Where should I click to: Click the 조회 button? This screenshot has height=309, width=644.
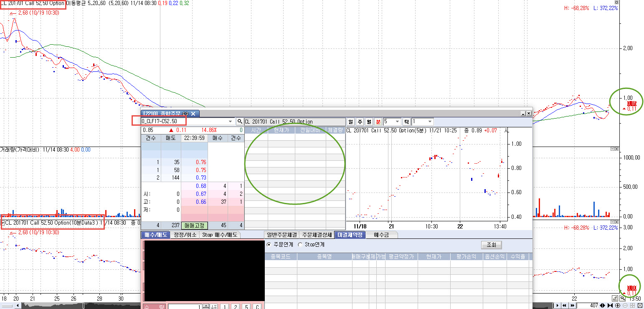click(x=491, y=245)
